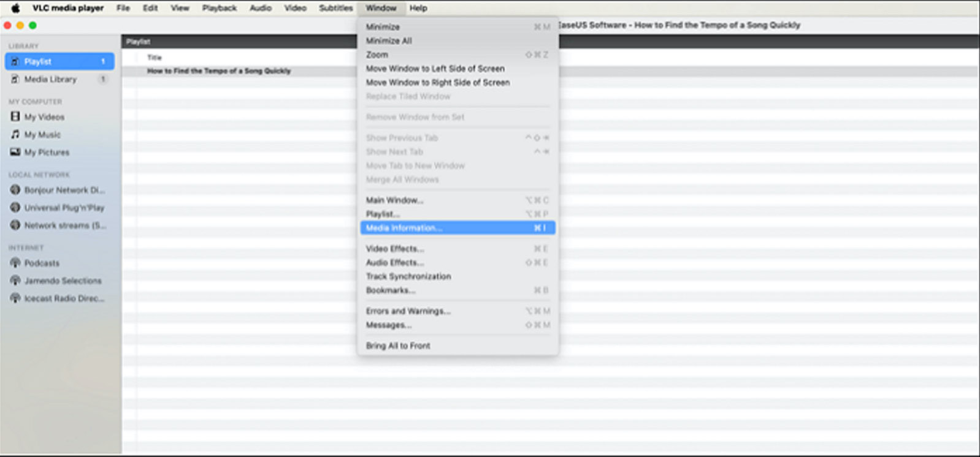Select Move Window to Left Side of Screen
The image size is (980, 457).
coord(457,69)
